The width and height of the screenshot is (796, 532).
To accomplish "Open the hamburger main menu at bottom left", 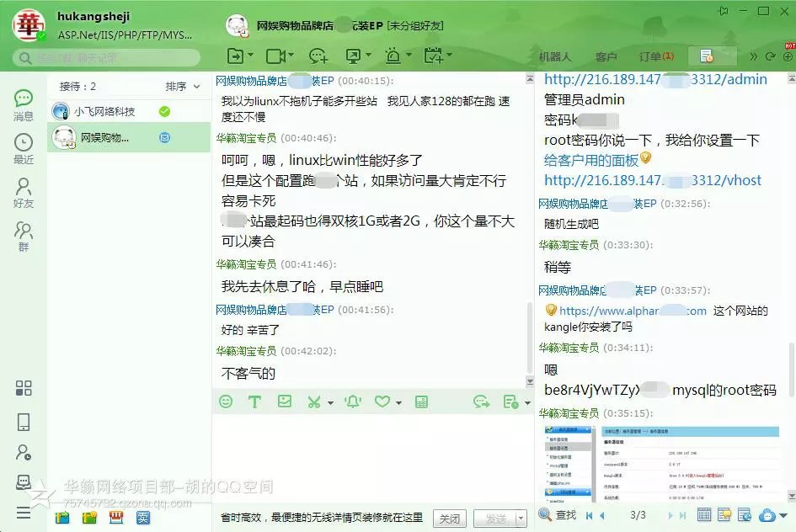I will [x=24, y=513].
